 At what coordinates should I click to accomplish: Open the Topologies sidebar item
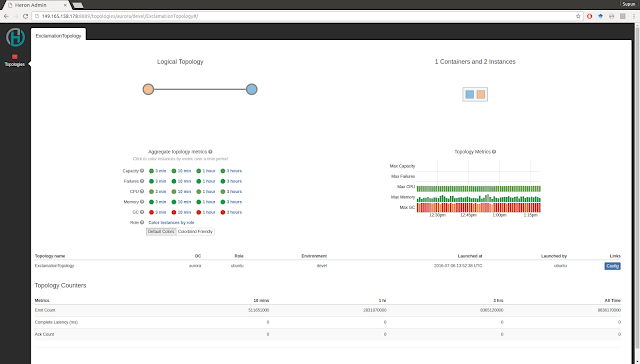[x=15, y=60]
